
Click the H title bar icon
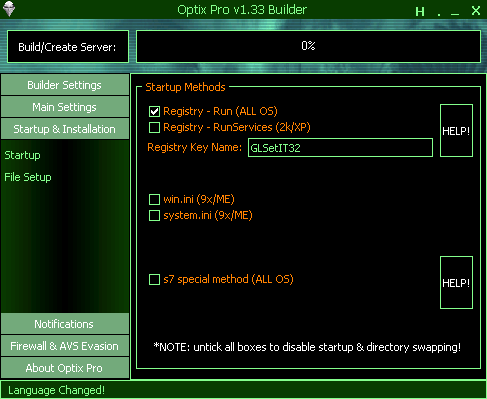tap(420, 12)
